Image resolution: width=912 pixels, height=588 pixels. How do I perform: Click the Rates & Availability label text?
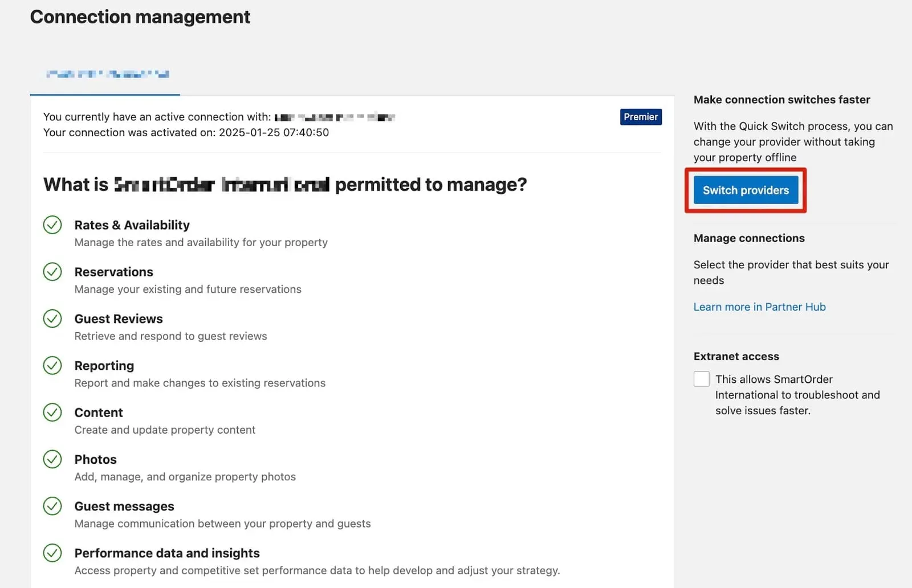click(132, 225)
